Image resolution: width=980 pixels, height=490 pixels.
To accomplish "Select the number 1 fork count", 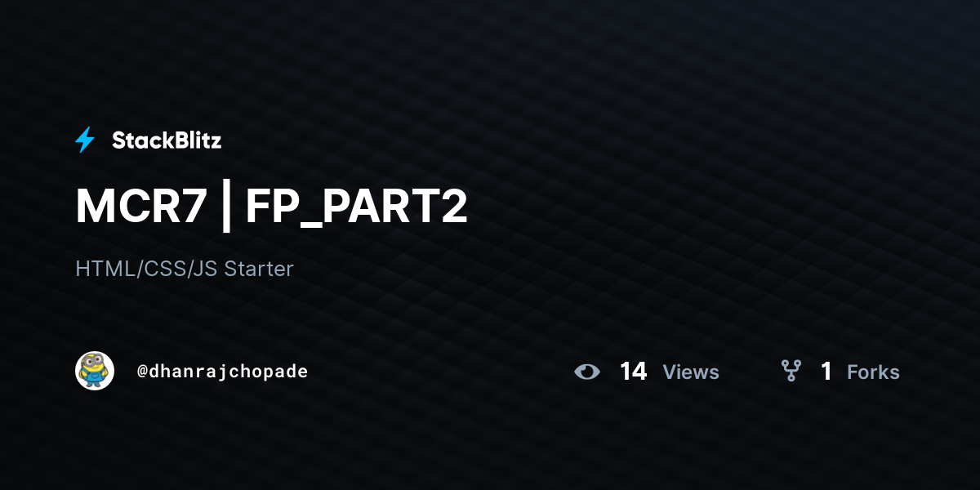I will 826,372.
